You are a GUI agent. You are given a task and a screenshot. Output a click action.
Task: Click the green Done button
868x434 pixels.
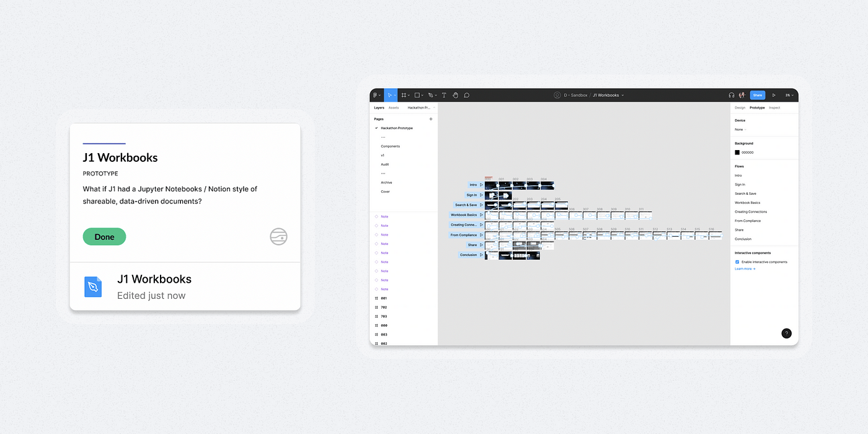[104, 236]
